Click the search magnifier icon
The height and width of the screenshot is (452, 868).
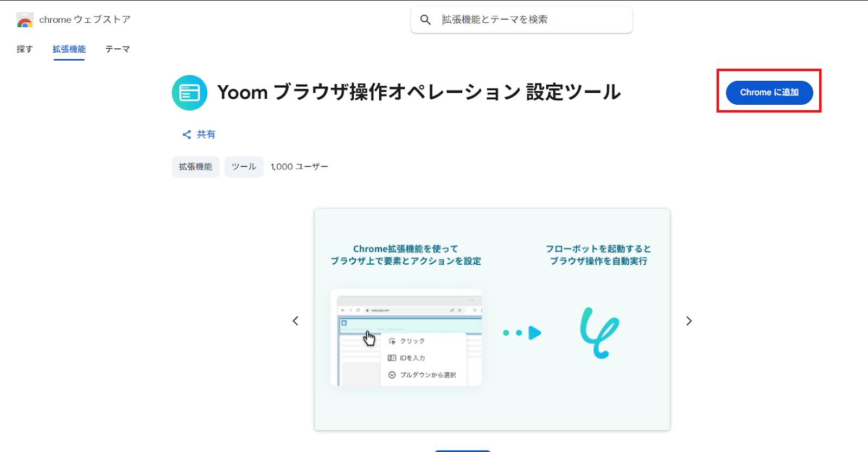pos(425,20)
